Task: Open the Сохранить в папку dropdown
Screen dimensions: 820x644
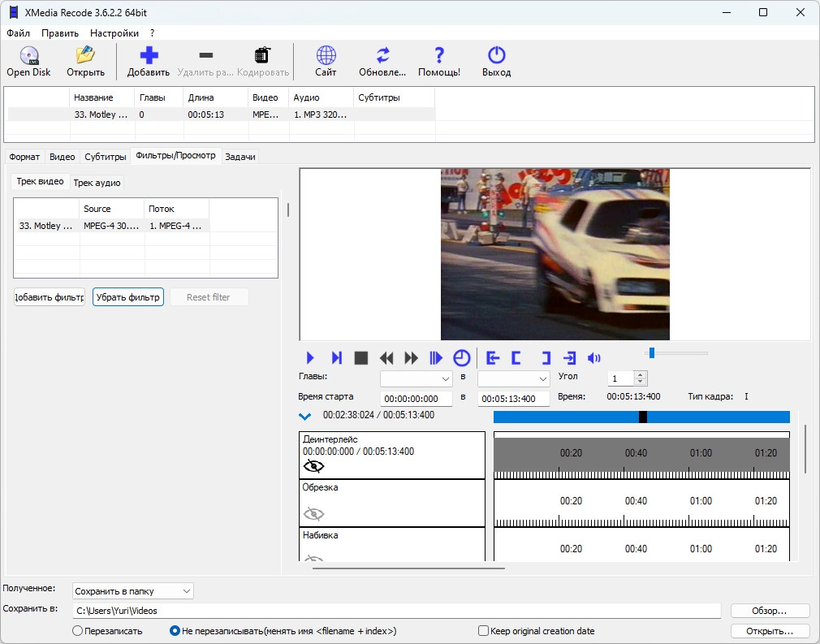Action: tap(133, 590)
